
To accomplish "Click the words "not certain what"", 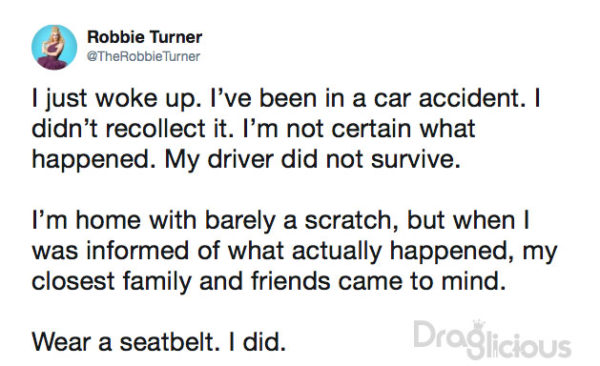I will tap(381, 129).
